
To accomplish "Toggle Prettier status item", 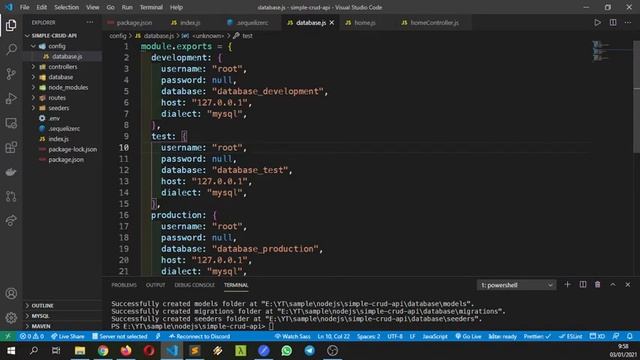I will 537,336.
